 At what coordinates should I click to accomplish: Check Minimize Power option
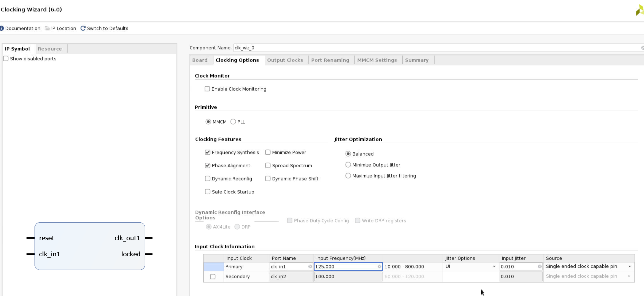click(268, 152)
